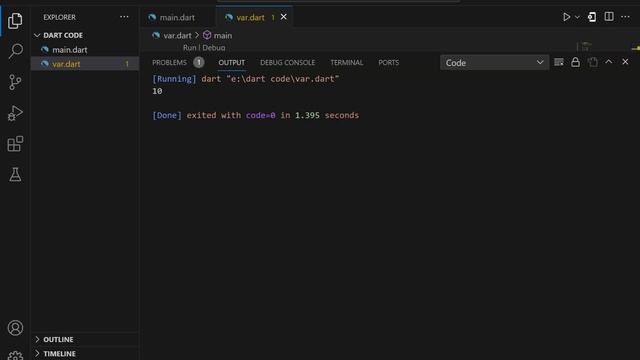This screenshot has width=640, height=360.
Task: Open the Manage gear icon
Action: point(15,355)
